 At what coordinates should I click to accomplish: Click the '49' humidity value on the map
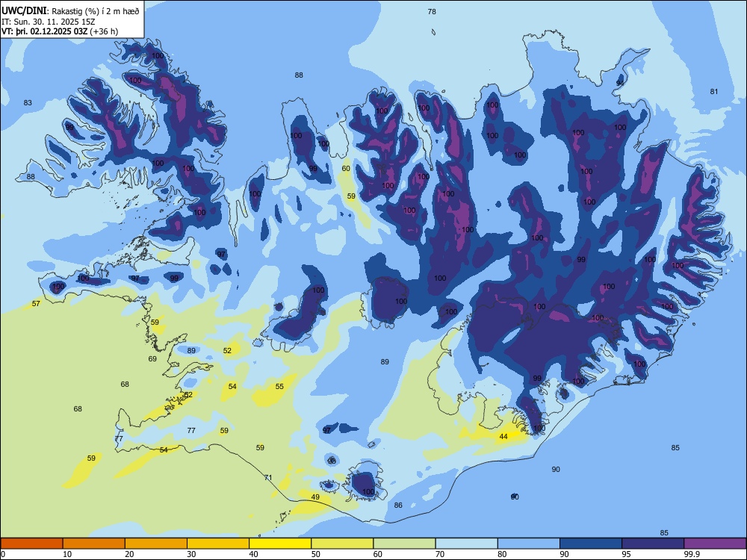[315, 497]
